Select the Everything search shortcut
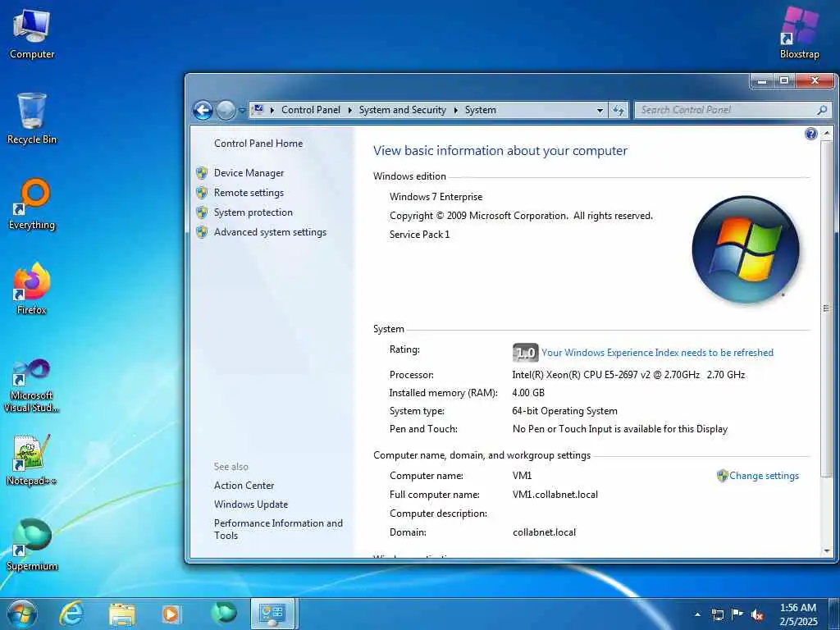 coord(32,204)
